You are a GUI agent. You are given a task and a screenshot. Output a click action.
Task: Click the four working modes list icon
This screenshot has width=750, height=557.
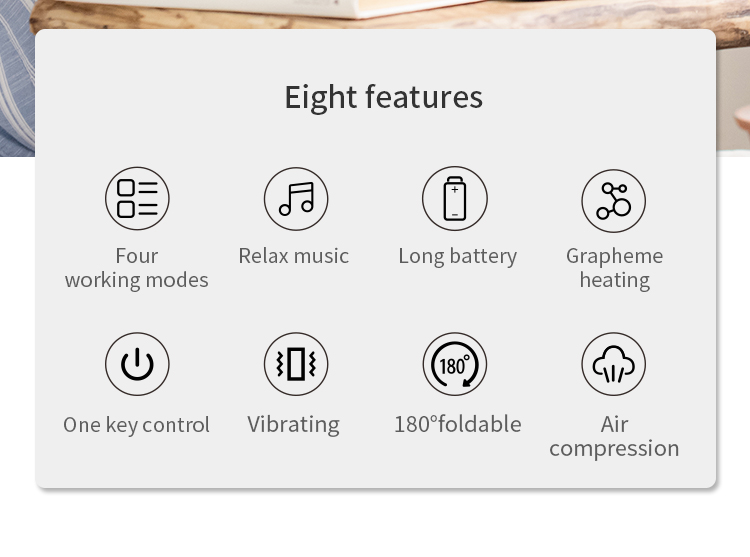pyautogui.click(x=137, y=198)
